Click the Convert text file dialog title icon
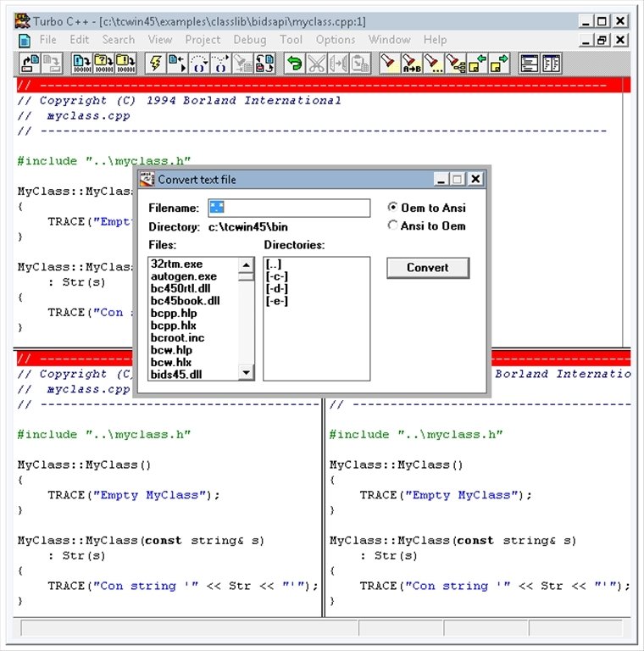The image size is (644, 651). click(x=147, y=180)
